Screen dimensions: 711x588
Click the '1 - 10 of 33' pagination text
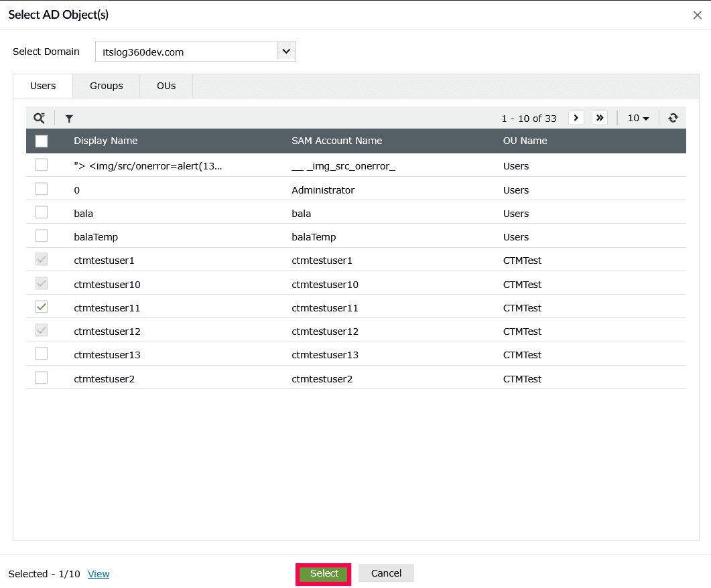click(x=529, y=119)
